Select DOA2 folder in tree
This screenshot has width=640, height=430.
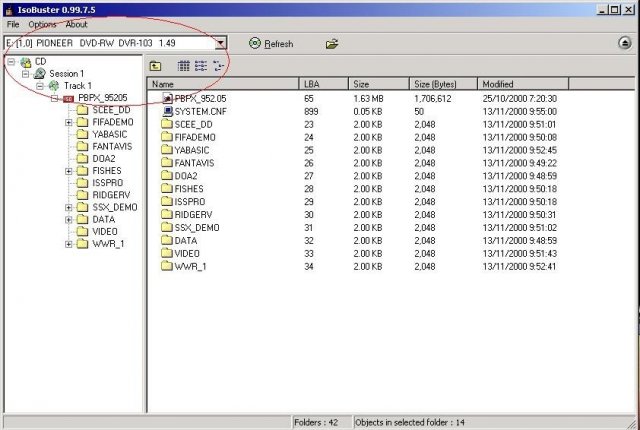click(104, 159)
